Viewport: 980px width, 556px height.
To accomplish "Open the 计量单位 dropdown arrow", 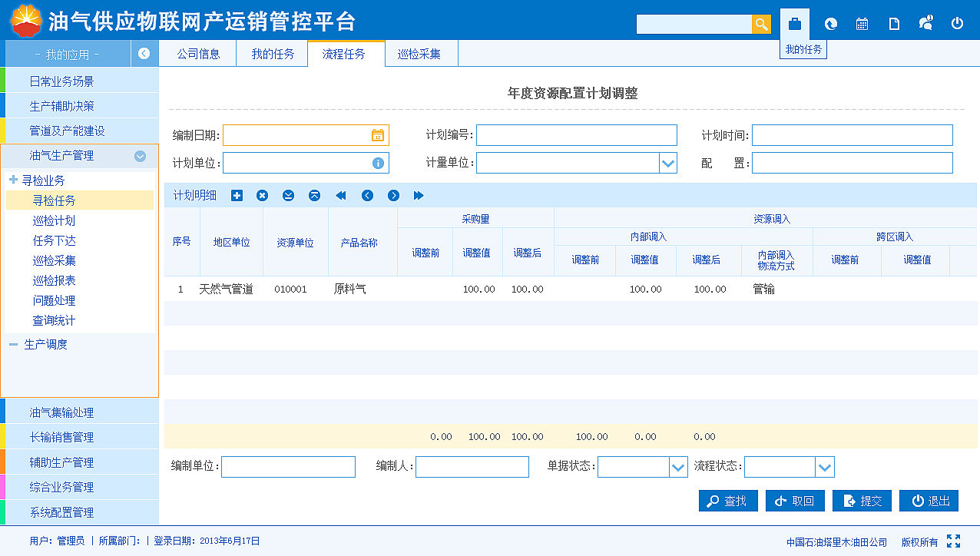I will point(668,163).
